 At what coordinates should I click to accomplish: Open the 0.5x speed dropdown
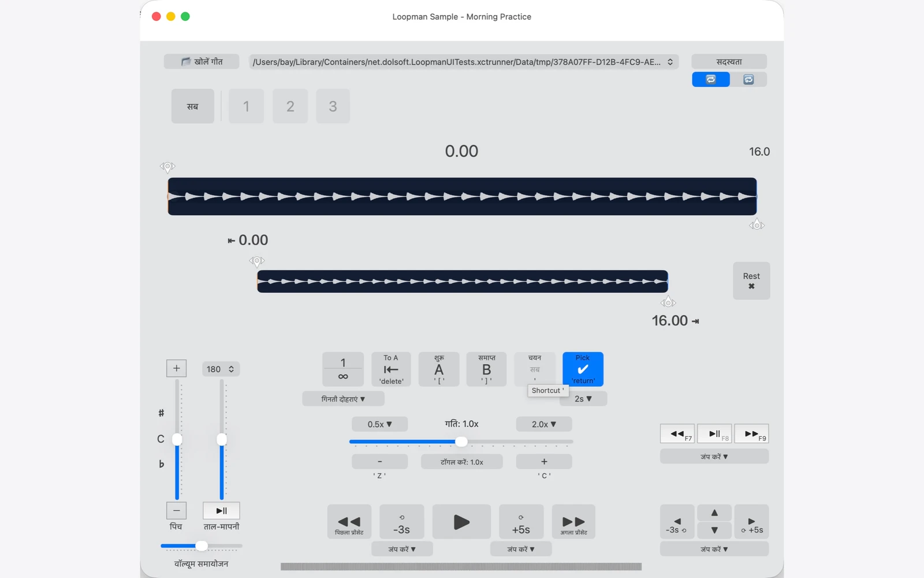[380, 424]
